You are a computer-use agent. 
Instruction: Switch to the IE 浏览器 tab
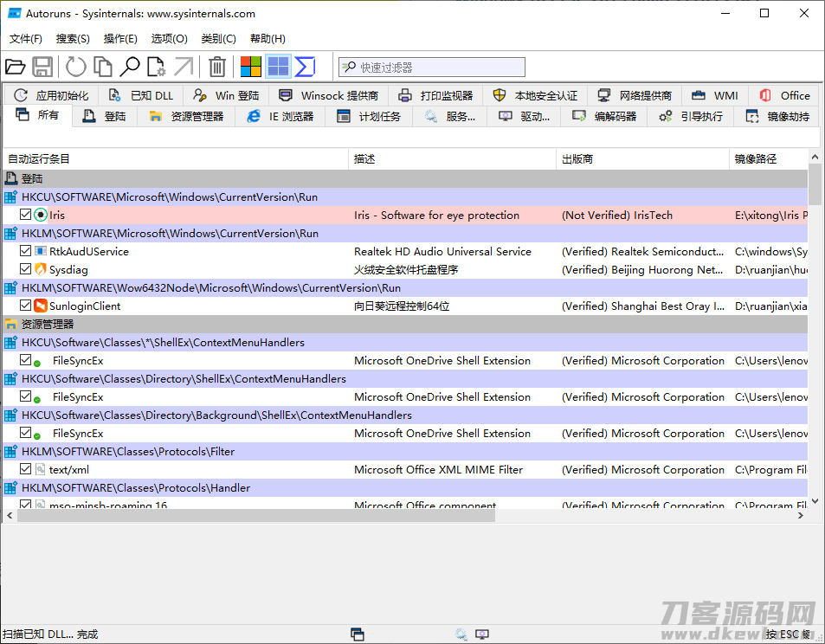click(280, 116)
